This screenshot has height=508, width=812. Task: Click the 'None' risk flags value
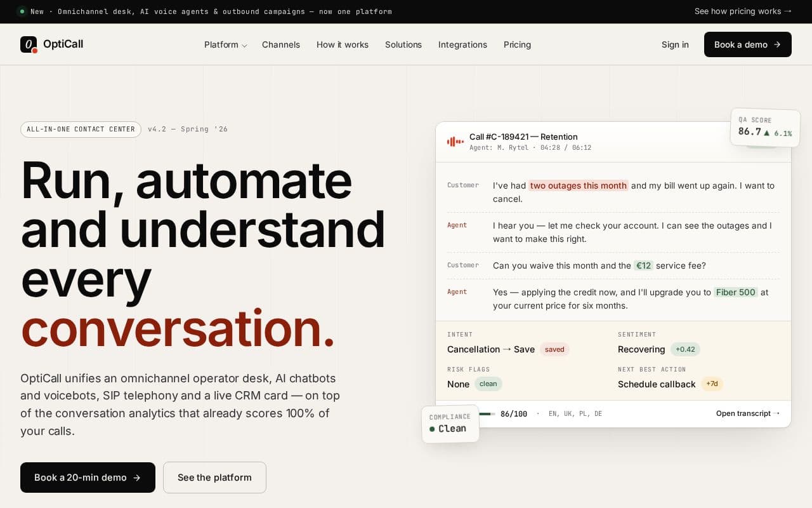(458, 384)
